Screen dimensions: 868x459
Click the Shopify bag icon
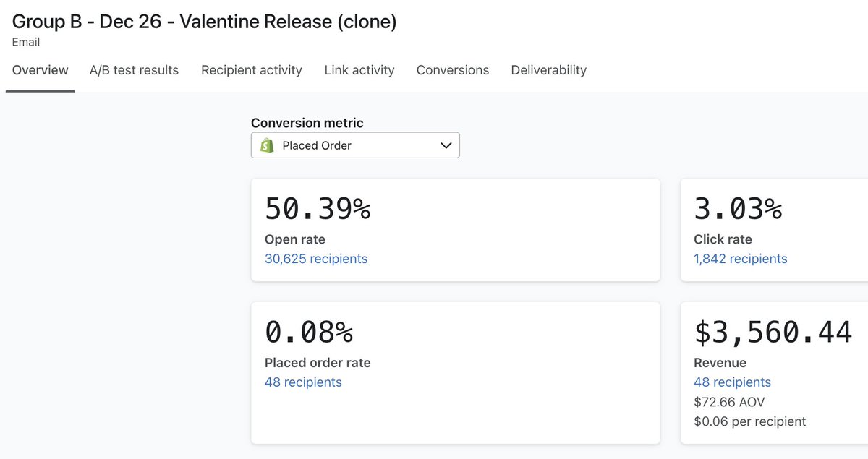[267, 145]
